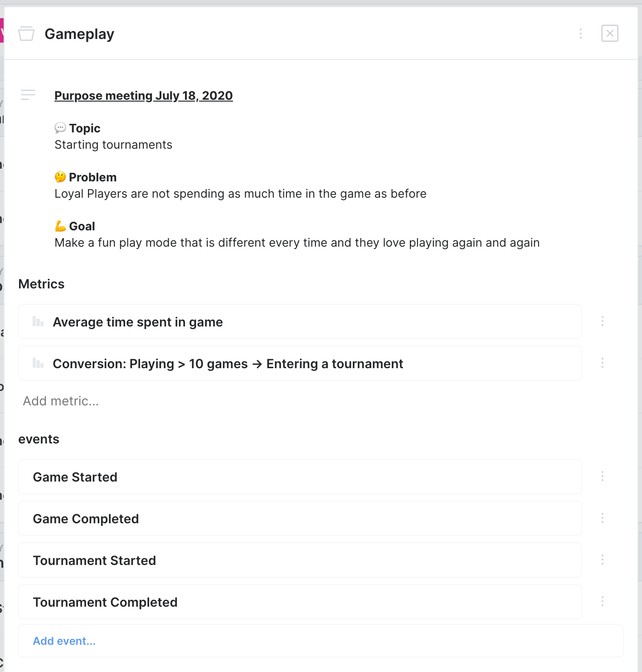
Task: Close the Gameplay dialog
Action: 610,34
